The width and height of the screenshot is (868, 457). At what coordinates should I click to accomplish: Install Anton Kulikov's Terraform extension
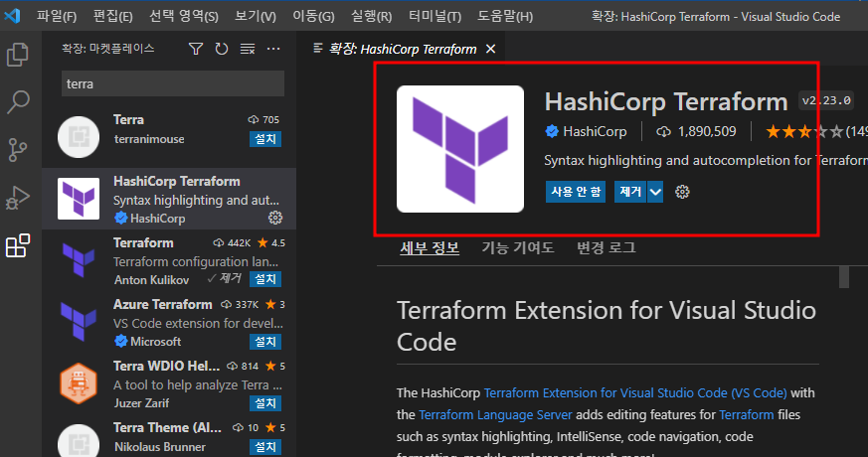click(265, 279)
